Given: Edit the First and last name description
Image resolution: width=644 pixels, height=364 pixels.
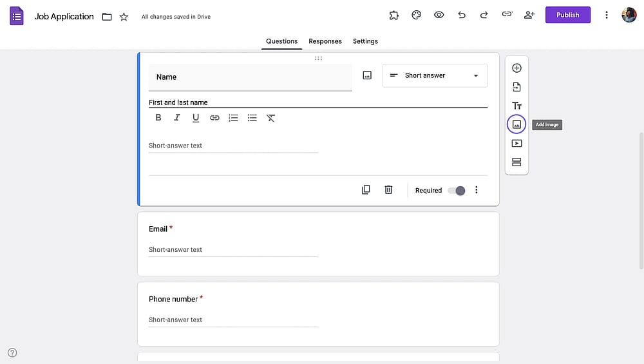Looking at the screenshot, I should pos(318,102).
